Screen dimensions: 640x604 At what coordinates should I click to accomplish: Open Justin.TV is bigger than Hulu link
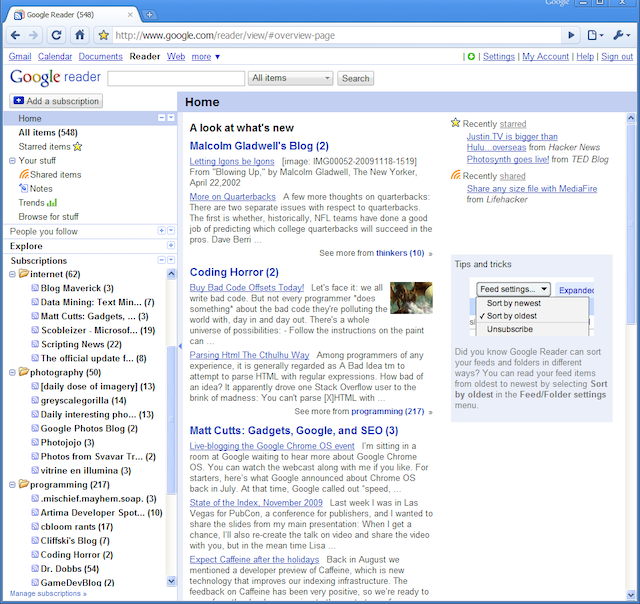512,142
